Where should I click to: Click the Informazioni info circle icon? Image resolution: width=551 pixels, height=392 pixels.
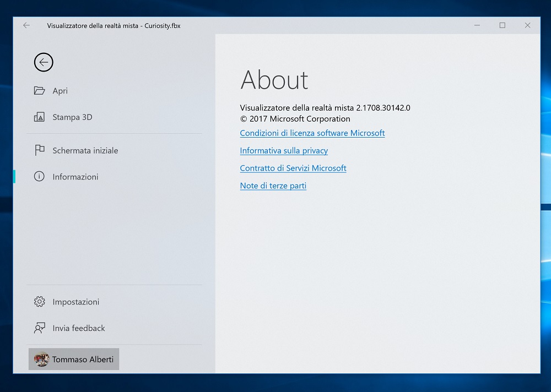pyautogui.click(x=39, y=177)
